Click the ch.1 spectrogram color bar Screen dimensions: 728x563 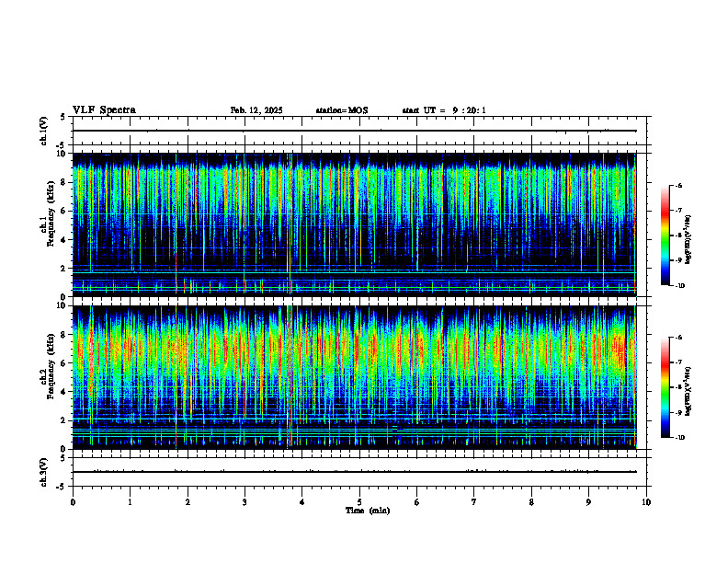pyautogui.click(x=665, y=236)
